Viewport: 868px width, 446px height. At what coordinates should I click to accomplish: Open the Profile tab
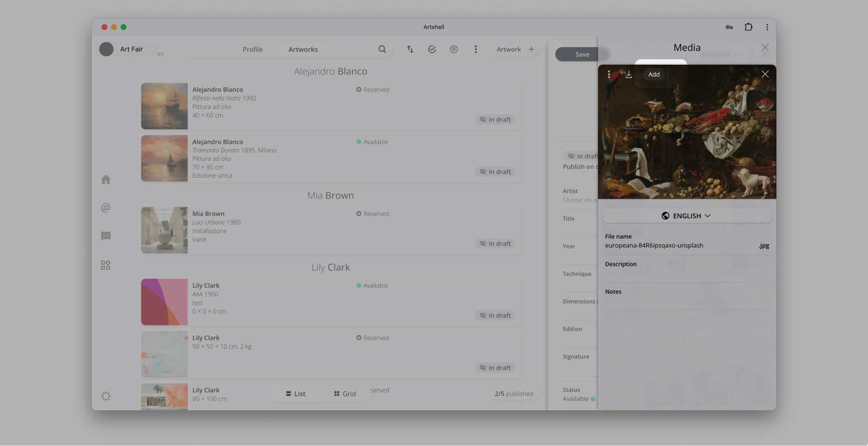[x=253, y=49]
